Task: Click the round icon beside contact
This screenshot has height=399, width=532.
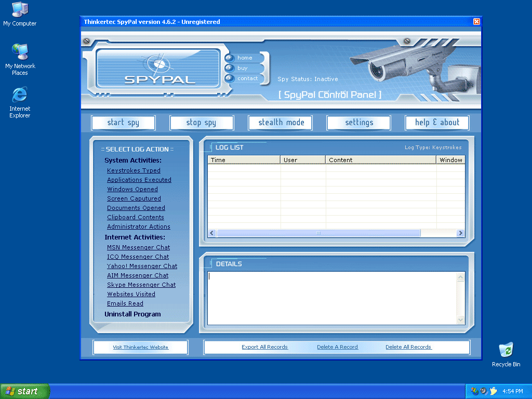Action: tap(230, 78)
